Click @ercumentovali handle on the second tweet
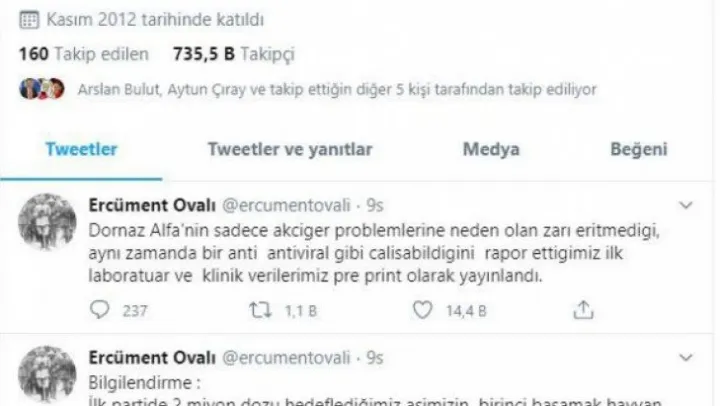 286,358
